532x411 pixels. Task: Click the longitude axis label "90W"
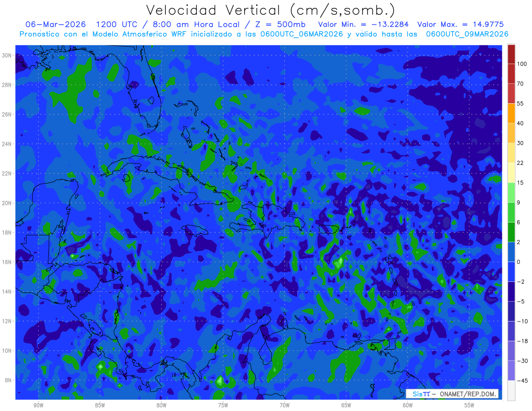click(39, 406)
